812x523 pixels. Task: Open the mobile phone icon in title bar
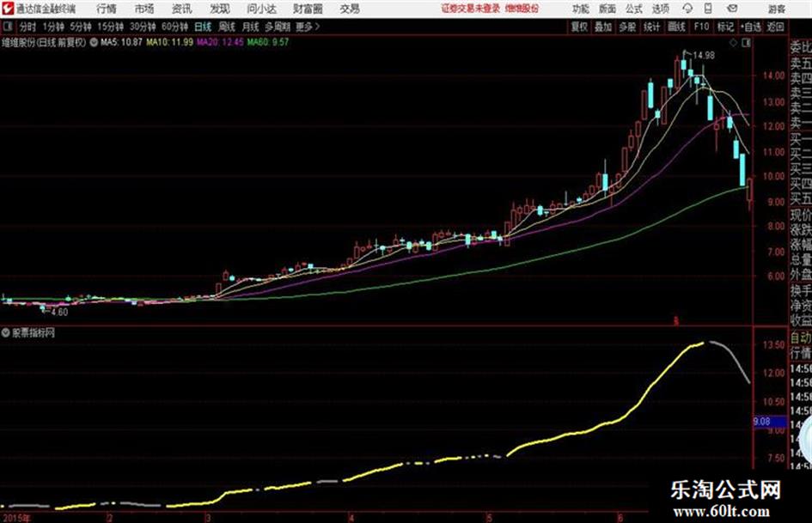(708, 9)
